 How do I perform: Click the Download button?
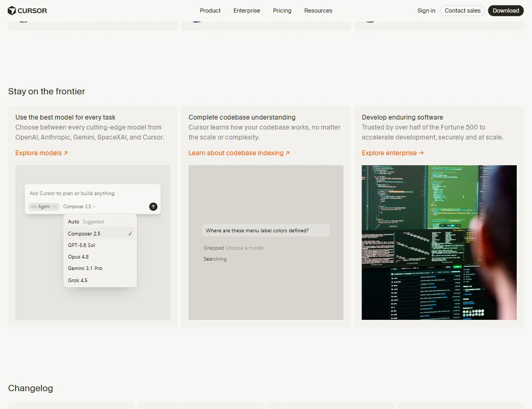[x=506, y=10]
